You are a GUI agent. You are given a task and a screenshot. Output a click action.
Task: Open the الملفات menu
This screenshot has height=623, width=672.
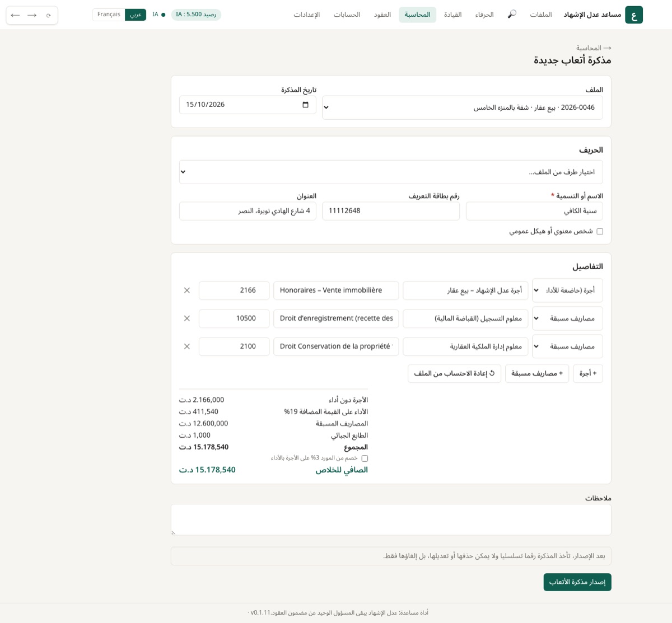541,15
